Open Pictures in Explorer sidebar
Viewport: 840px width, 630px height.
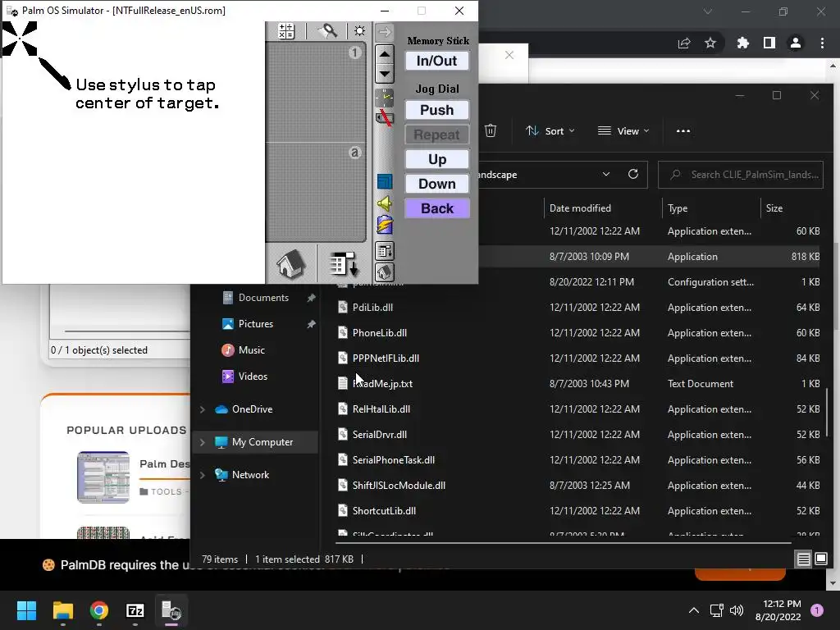click(256, 323)
